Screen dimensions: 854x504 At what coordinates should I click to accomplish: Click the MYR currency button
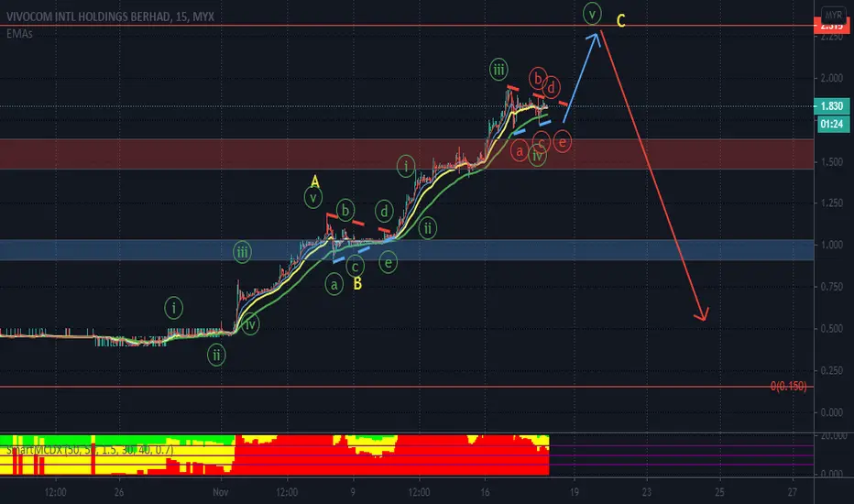pyautogui.click(x=833, y=16)
